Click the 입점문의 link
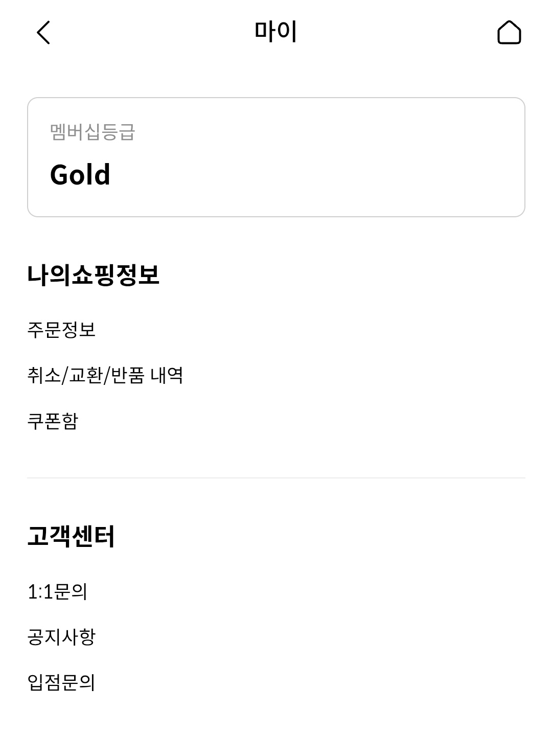Image resolution: width=552 pixels, height=756 pixels. (61, 683)
